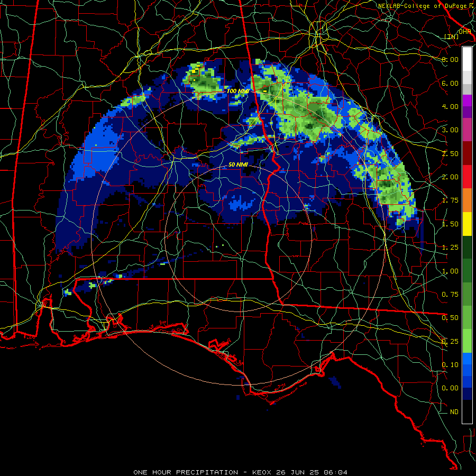Click the 'NEXLAB-College of DuPage' header text
Image resolution: width=476 pixels, height=476 pixels.
click(423, 6)
